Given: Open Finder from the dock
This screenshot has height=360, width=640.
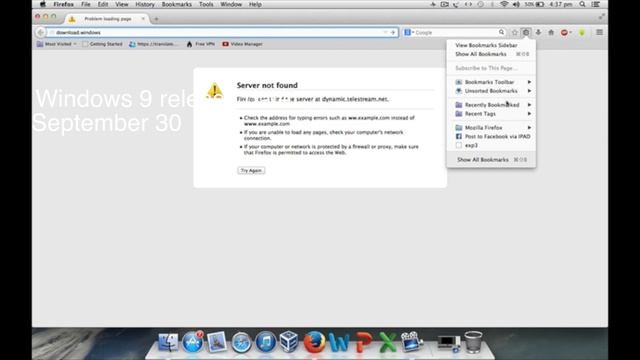Looking at the screenshot, I should click(168, 342).
